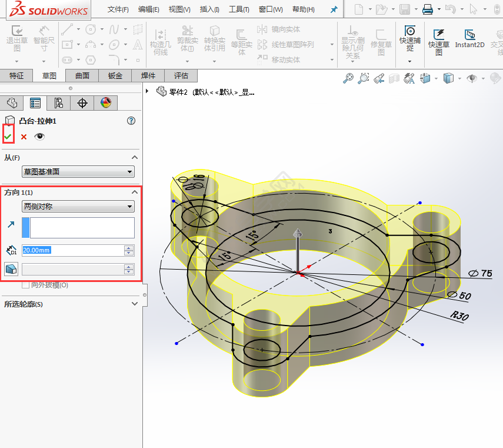Click the Select cursor icon
503x448 pixels.
(473, 9)
